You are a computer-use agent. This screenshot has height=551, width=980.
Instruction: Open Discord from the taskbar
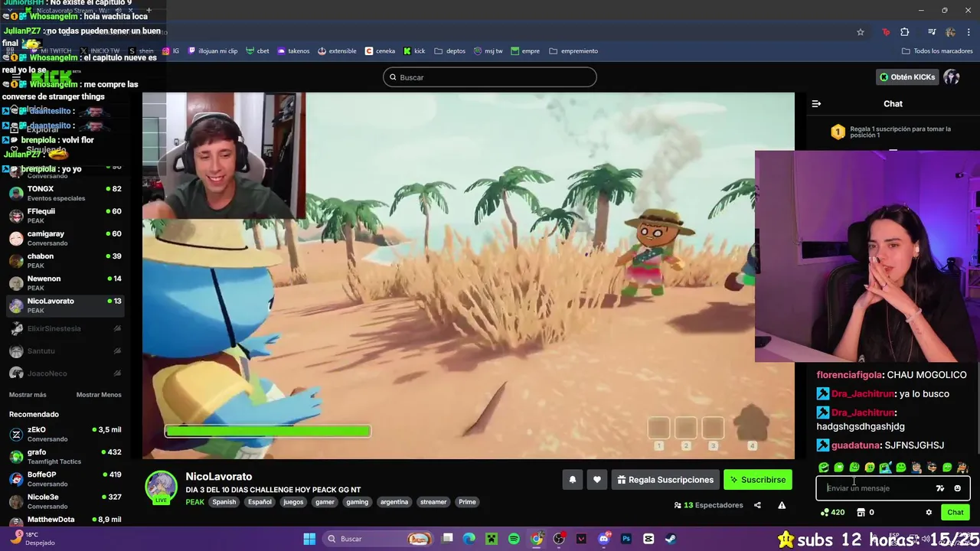604,539
